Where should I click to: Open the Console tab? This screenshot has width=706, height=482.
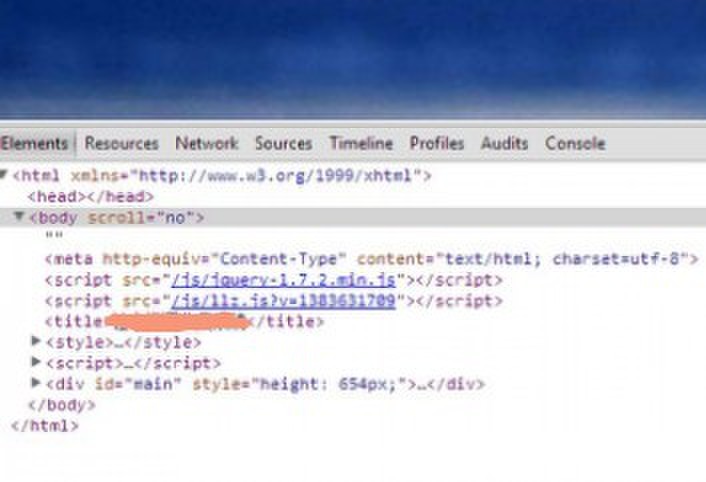click(x=575, y=144)
